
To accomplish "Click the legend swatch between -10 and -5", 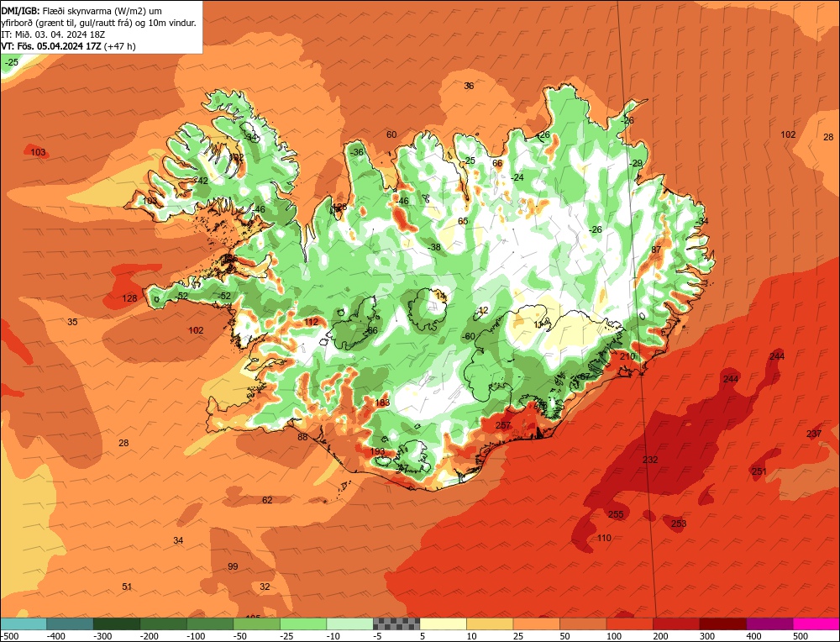I will click(349, 624).
